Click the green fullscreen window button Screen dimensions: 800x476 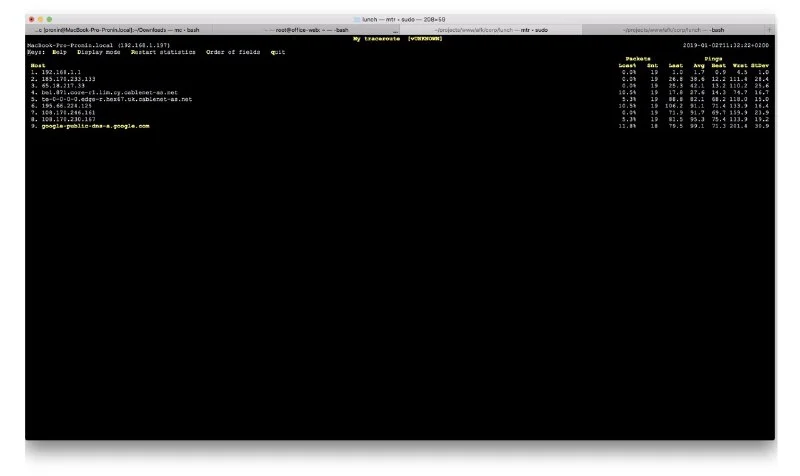coord(48,20)
